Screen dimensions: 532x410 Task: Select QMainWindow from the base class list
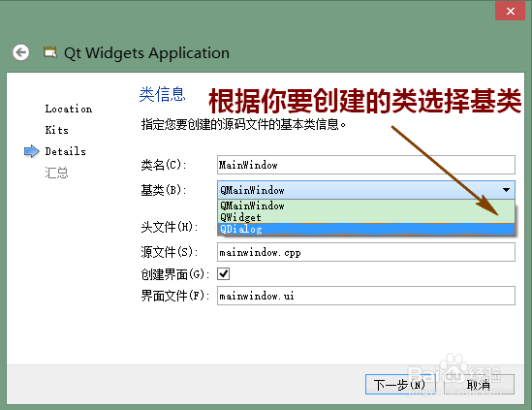365,205
